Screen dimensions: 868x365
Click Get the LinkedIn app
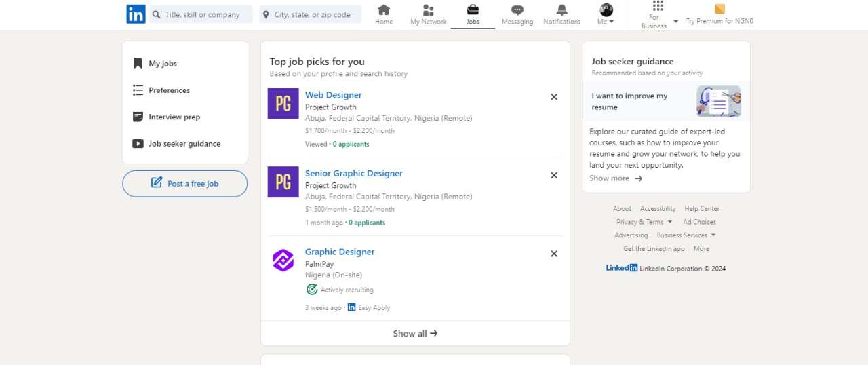pos(654,249)
